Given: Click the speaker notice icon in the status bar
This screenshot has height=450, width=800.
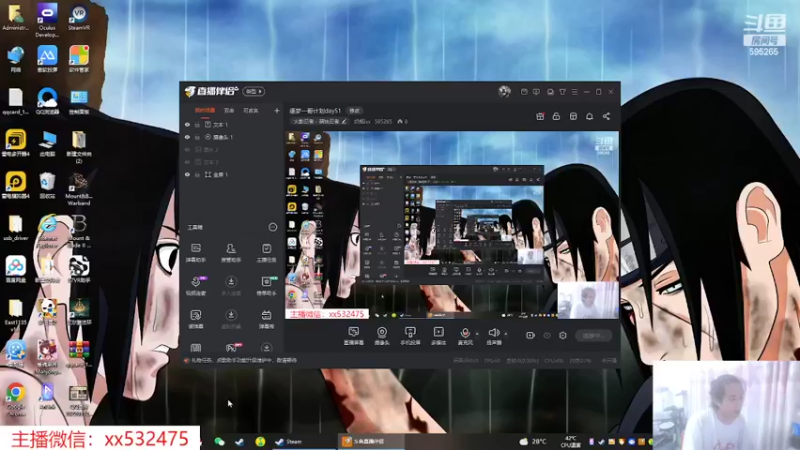Looking at the screenshot, I should coord(186,360).
